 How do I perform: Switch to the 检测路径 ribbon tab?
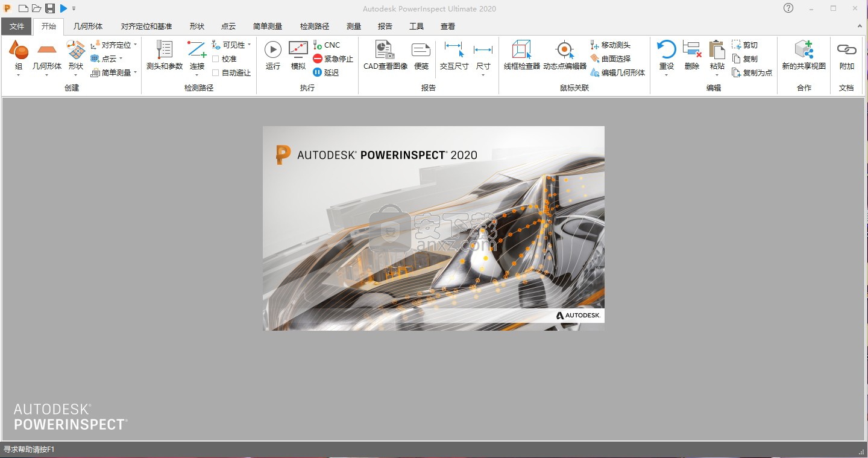tap(315, 27)
